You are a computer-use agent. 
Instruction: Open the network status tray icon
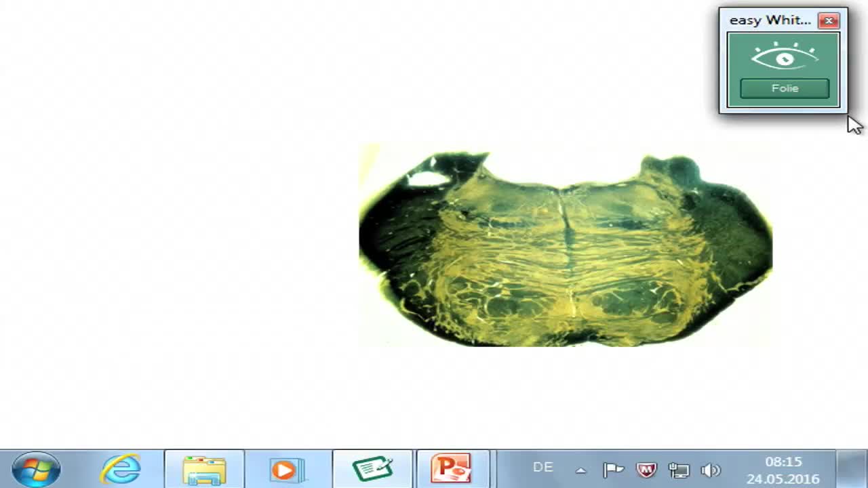click(679, 470)
